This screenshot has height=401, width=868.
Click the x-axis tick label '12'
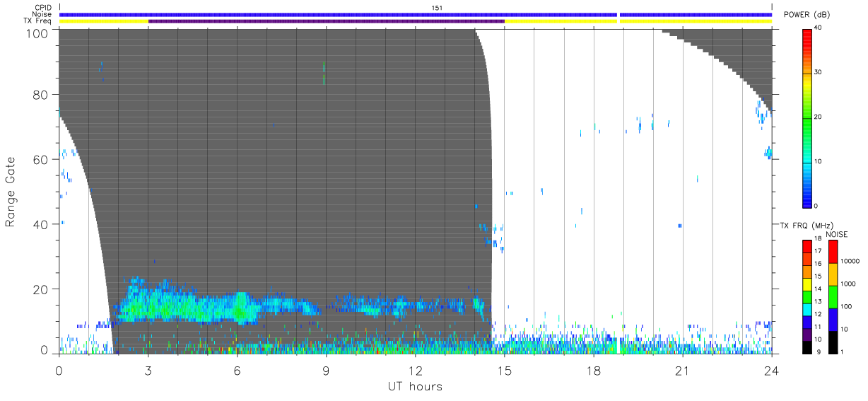tap(415, 371)
